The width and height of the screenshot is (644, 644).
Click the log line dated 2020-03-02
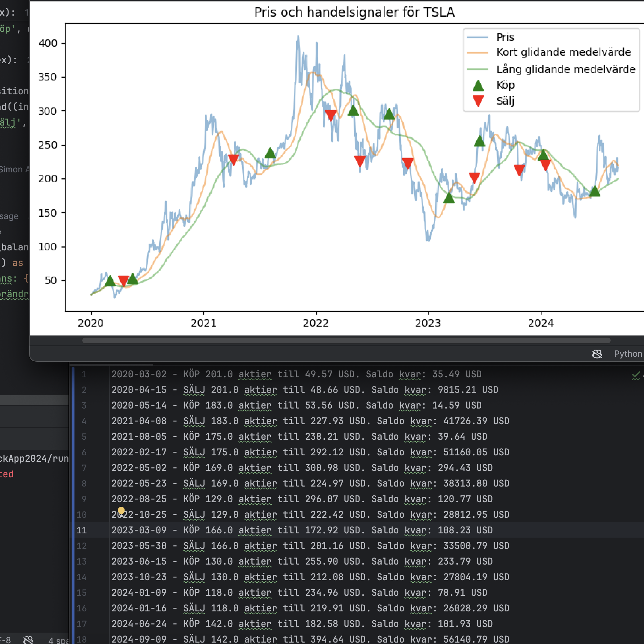click(296, 374)
